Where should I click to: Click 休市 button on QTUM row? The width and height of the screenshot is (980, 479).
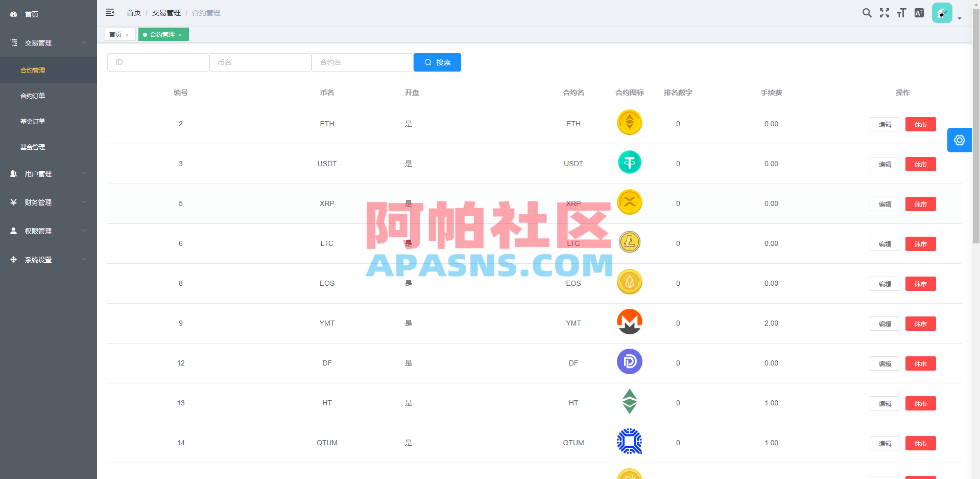click(920, 443)
